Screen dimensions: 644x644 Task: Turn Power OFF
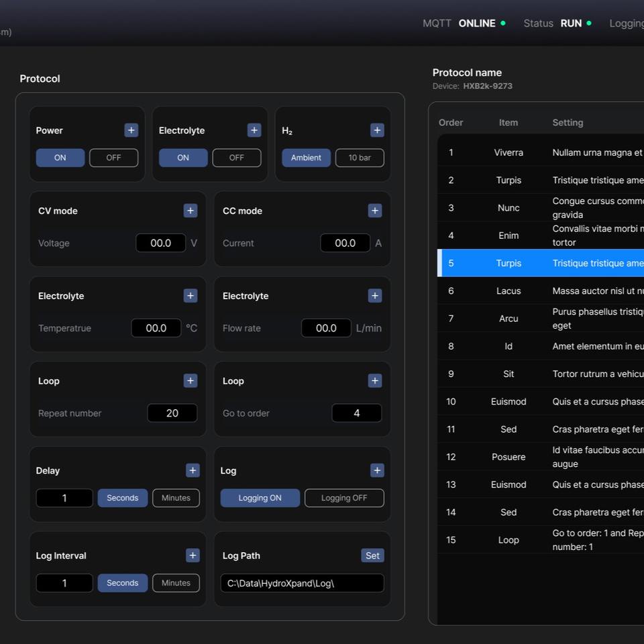[x=113, y=158]
